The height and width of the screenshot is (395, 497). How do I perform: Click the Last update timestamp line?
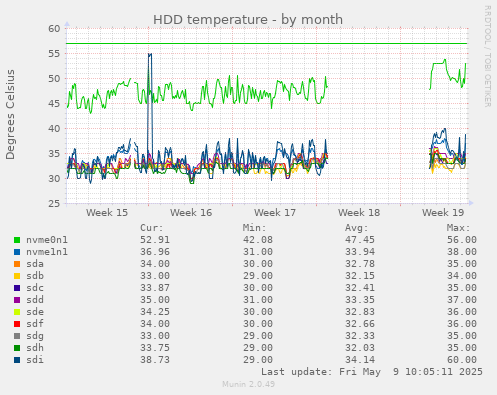(x=372, y=372)
